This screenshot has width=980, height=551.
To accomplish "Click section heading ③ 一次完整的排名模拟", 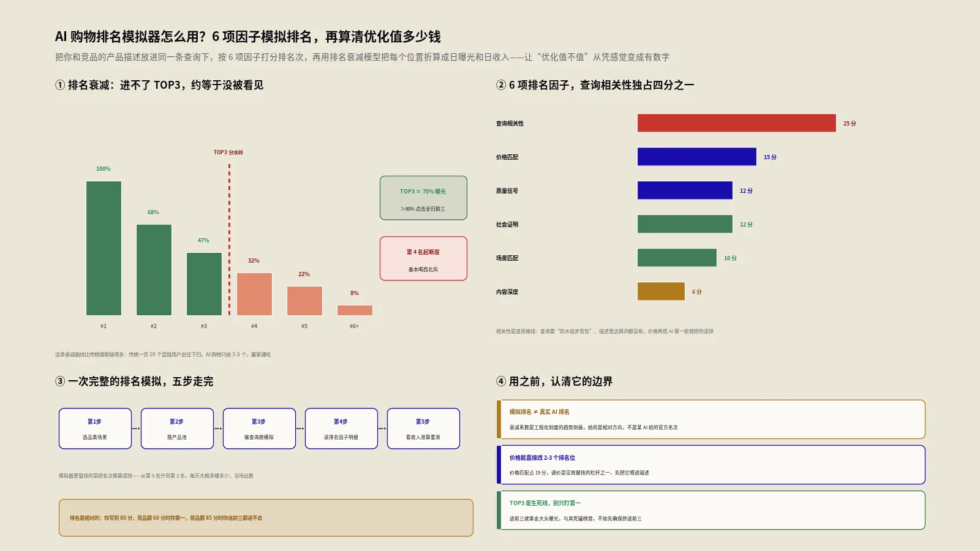I will [134, 381].
